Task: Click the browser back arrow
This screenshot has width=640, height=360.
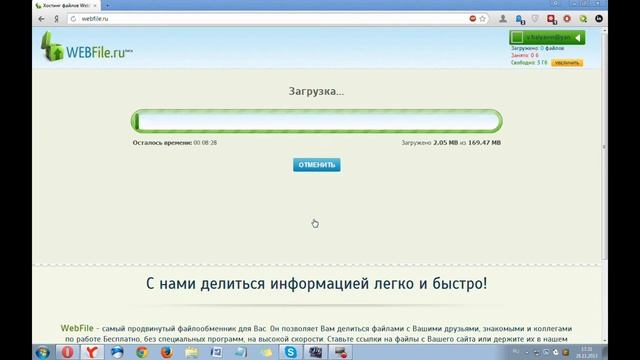Action: (x=41, y=19)
